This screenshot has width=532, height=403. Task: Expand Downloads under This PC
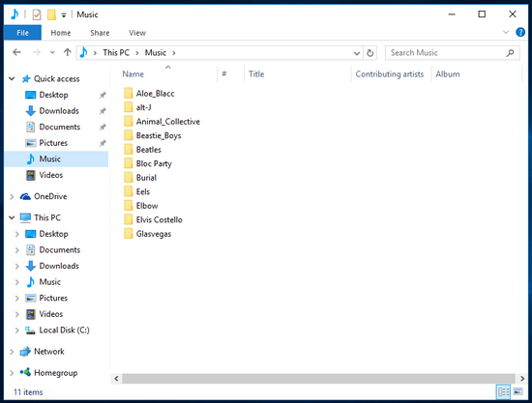(17, 266)
